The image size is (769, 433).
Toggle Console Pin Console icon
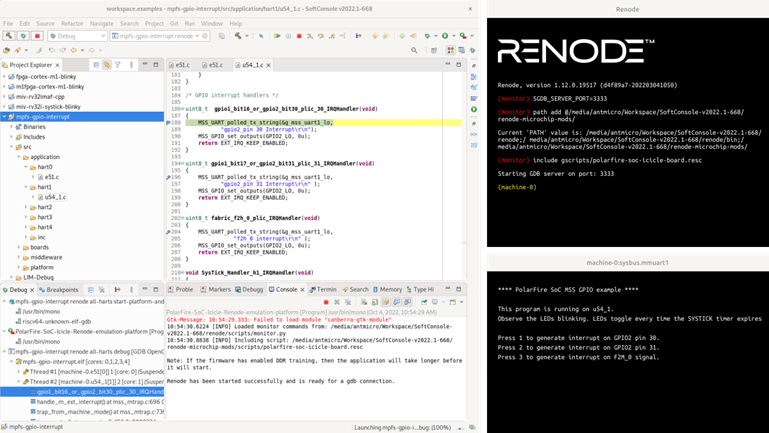[424, 302]
